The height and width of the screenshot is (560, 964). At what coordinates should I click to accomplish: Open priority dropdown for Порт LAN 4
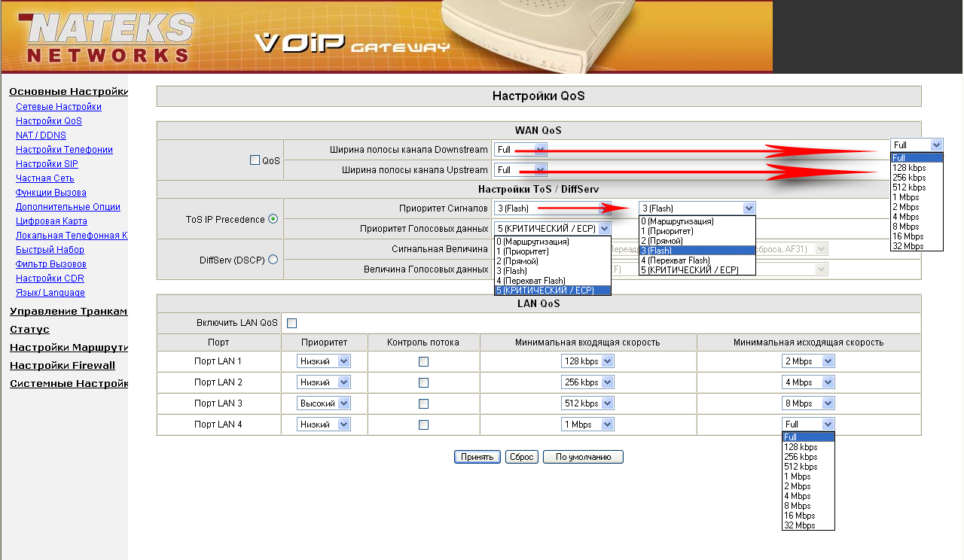click(324, 425)
